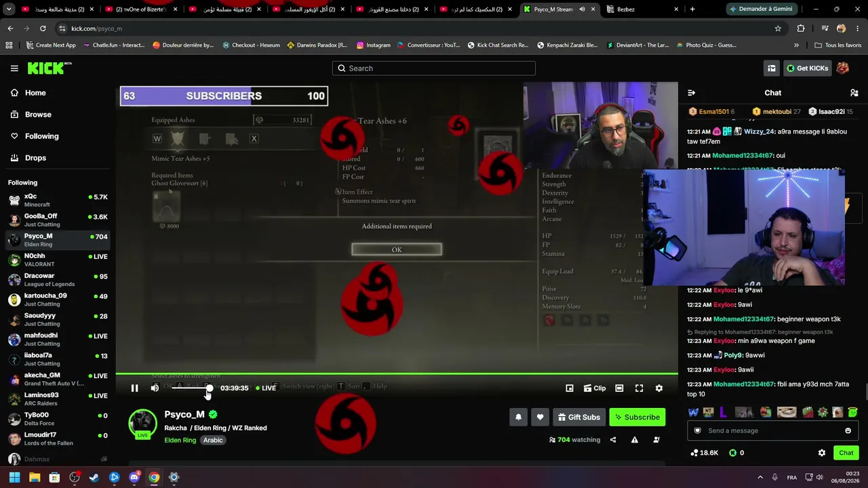Subscribe to Psyco_M channel
This screenshot has height=488, width=868.
637,418
